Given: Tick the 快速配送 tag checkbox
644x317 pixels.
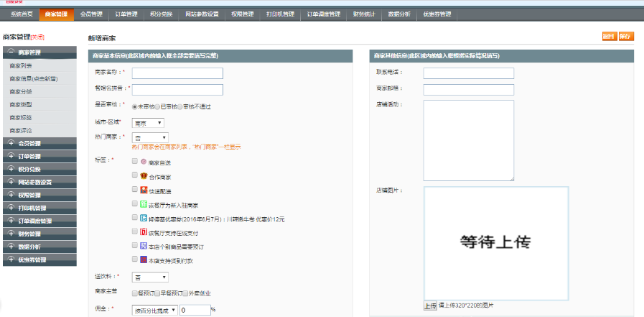Looking at the screenshot, I should (135, 189).
